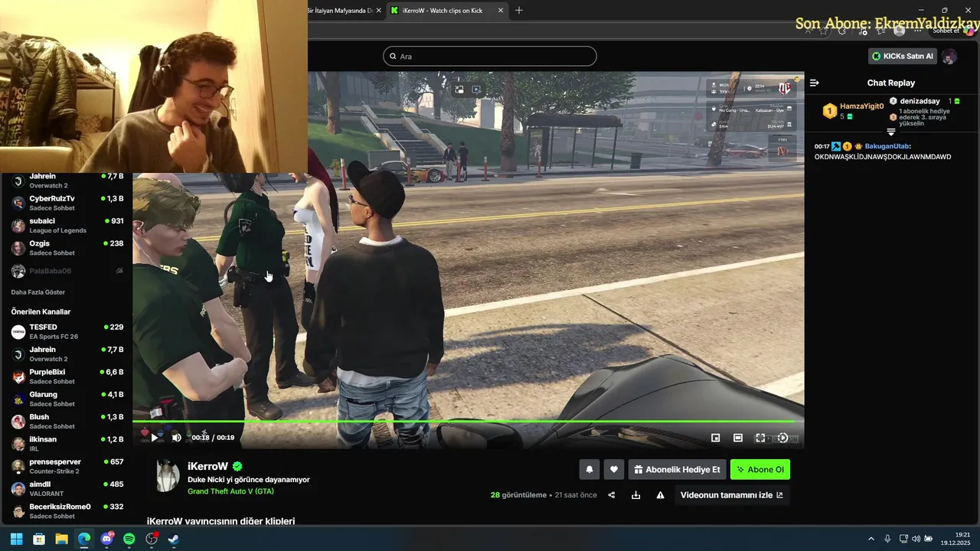
Task: Open File Explorer from taskbar
Action: tap(61, 539)
